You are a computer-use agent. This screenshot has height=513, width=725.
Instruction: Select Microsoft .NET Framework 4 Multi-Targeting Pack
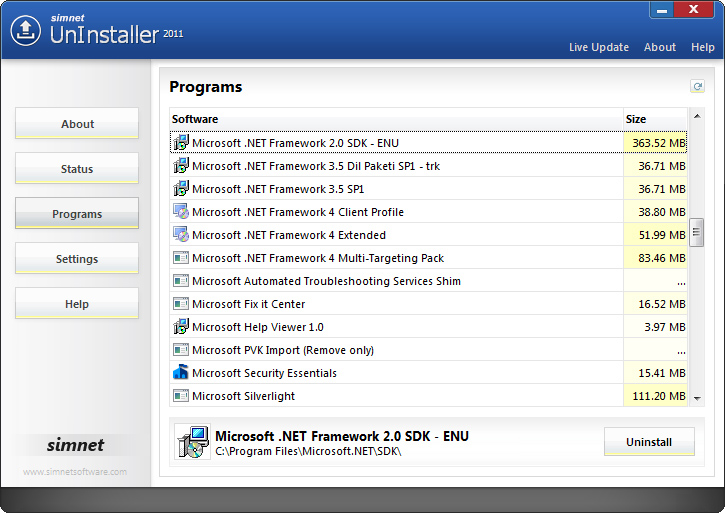[428, 258]
